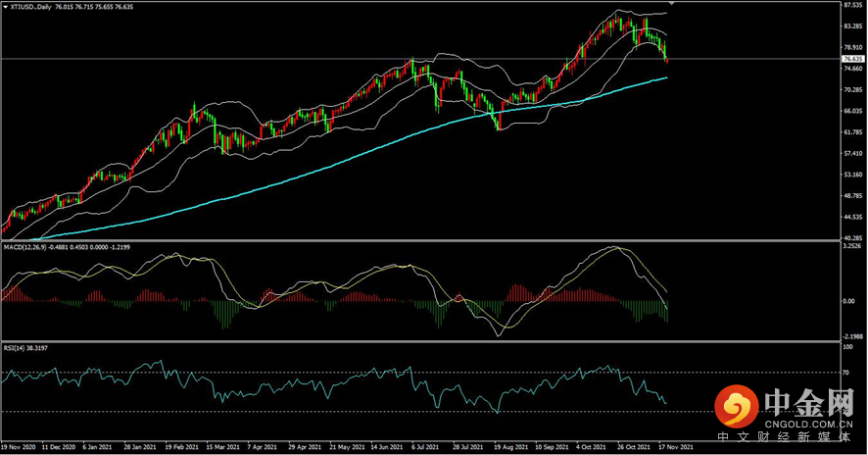Viewport: 868px width, 455px height.
Task: Click the RSI 100 scale value
Action: click(x=847, y=347)
